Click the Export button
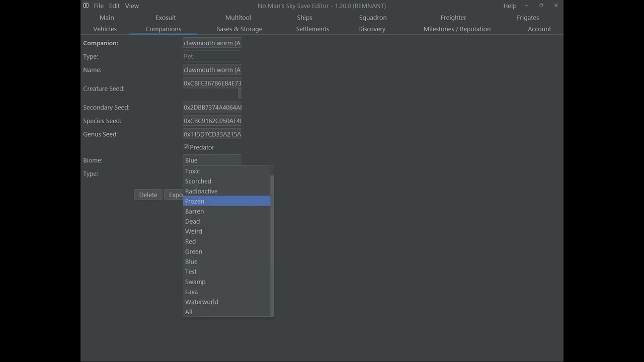Image resolution: width=644 pixels, height=362 pixels. point(174,195)
